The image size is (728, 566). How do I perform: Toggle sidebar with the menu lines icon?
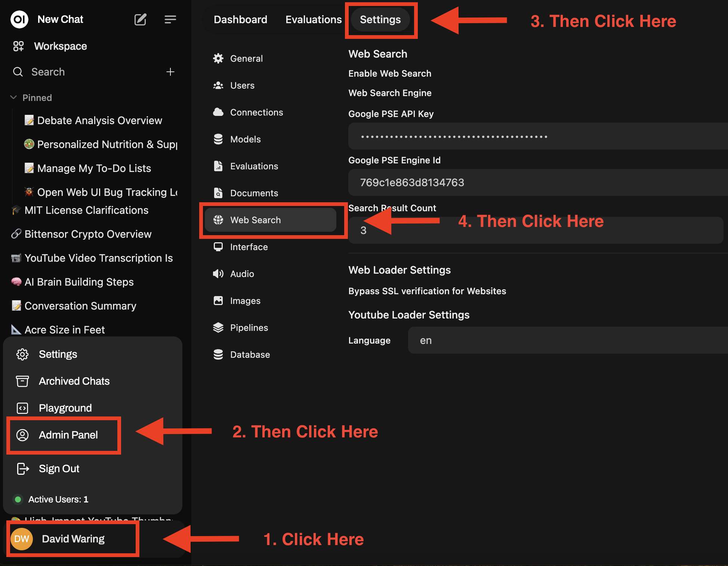pos(170,19)
